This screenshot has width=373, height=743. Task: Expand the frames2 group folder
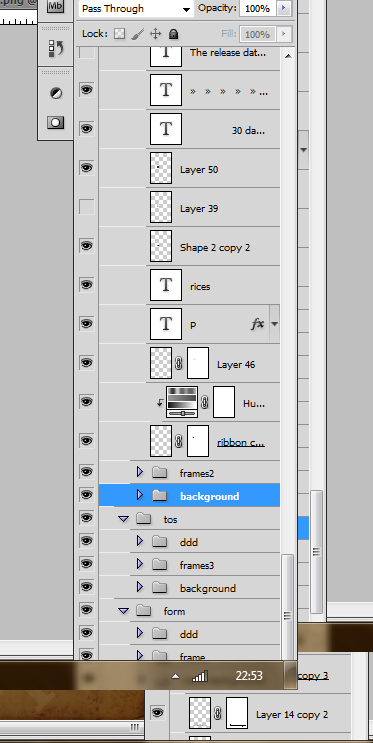point(139,472)
